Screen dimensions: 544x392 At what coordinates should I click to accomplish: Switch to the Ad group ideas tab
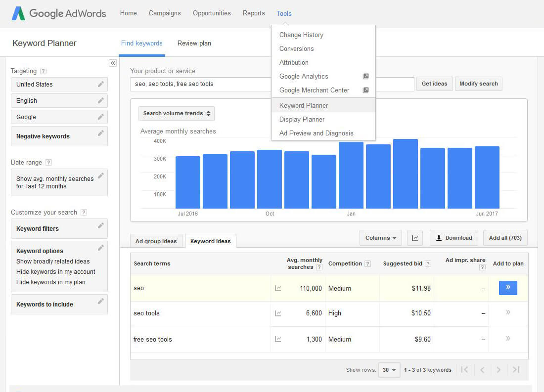[156, 241]
